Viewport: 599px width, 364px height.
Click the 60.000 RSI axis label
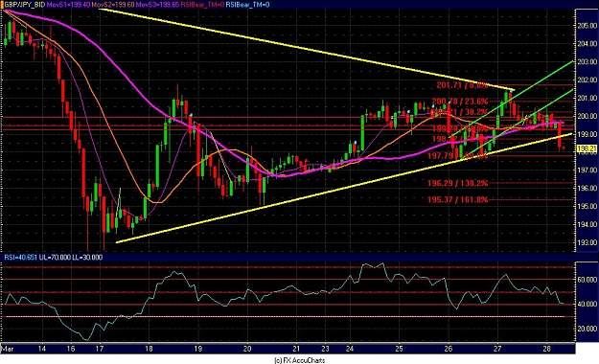coord(587,280)
